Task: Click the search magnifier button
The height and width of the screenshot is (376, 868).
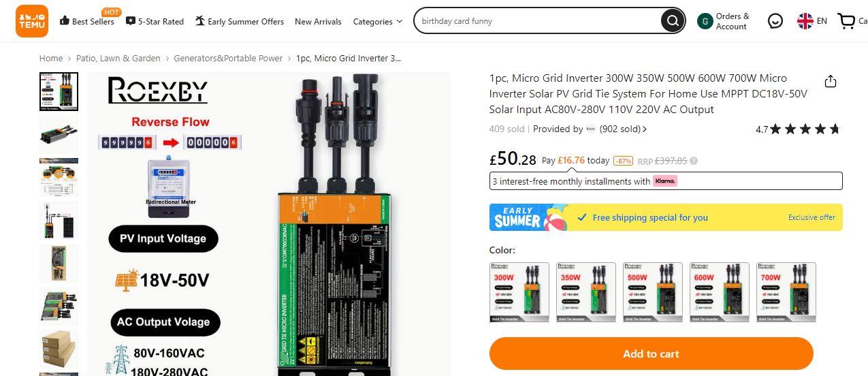Action: point(672,21)
